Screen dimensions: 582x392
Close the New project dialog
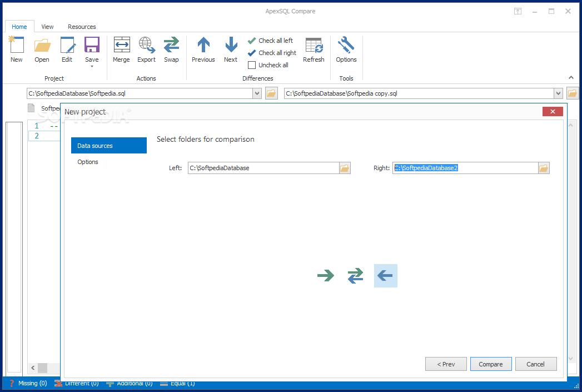pyautogui.click(x=553, y=111)
